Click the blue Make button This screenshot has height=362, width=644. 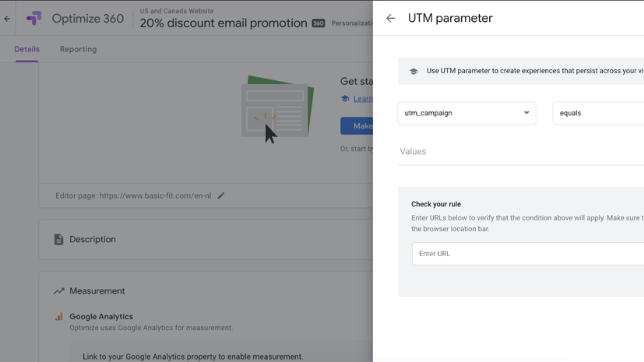pos(357,126)
